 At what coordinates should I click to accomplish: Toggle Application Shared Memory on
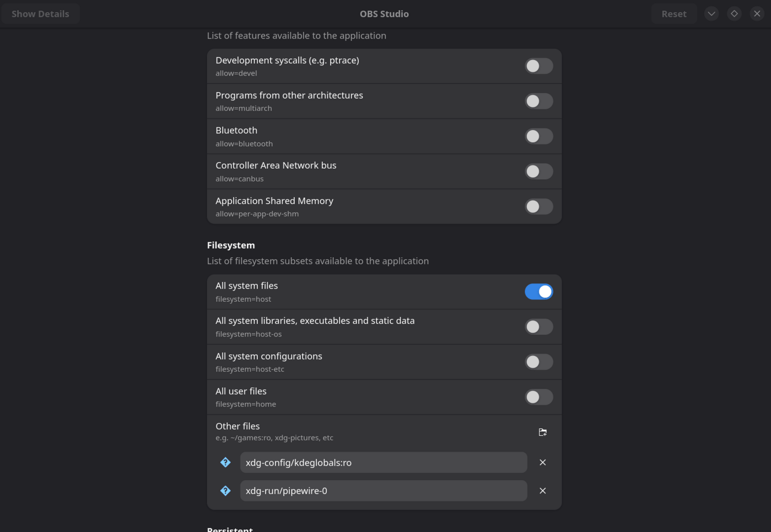pos(539,207)
